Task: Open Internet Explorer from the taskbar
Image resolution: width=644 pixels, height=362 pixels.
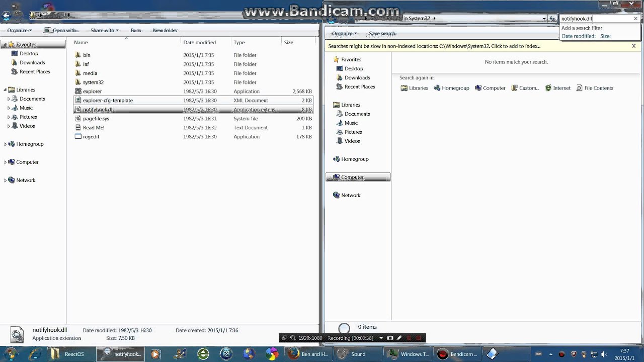Action: [x=35, y=354]
